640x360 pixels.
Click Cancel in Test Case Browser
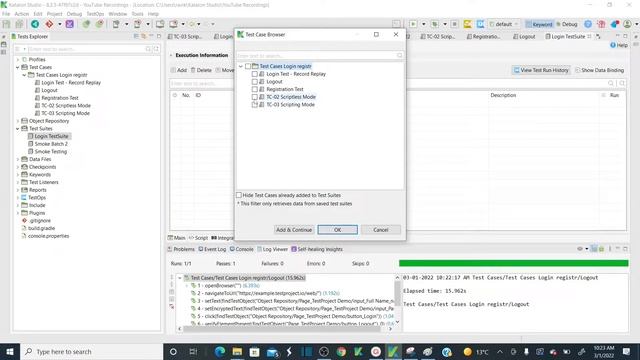click(381, 230)
